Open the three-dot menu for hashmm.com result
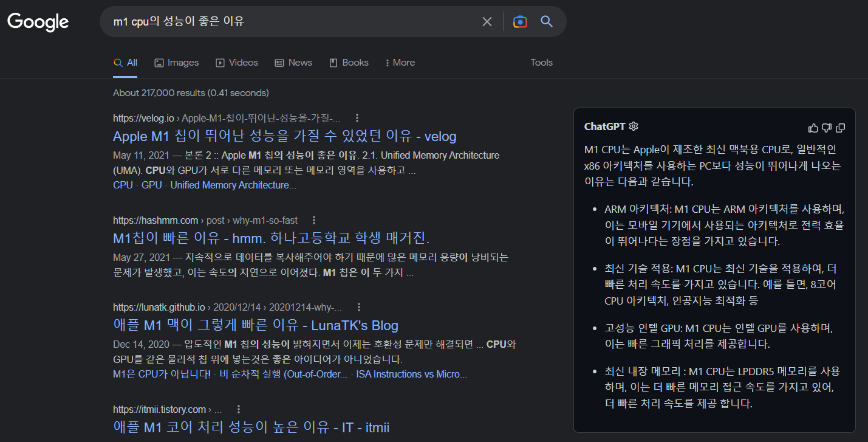The height and width of the screenshot is (442, 868). (x=313, y=220)
